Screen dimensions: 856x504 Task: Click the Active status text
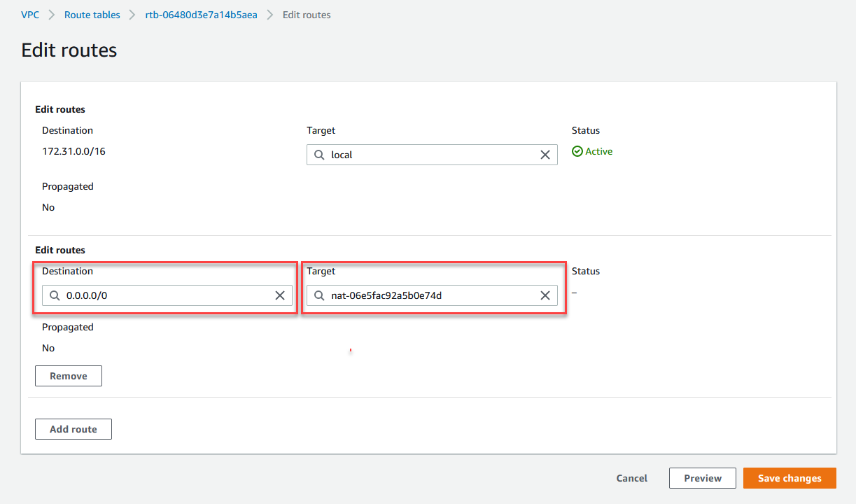pyautogui.click(x=598, y=151)
